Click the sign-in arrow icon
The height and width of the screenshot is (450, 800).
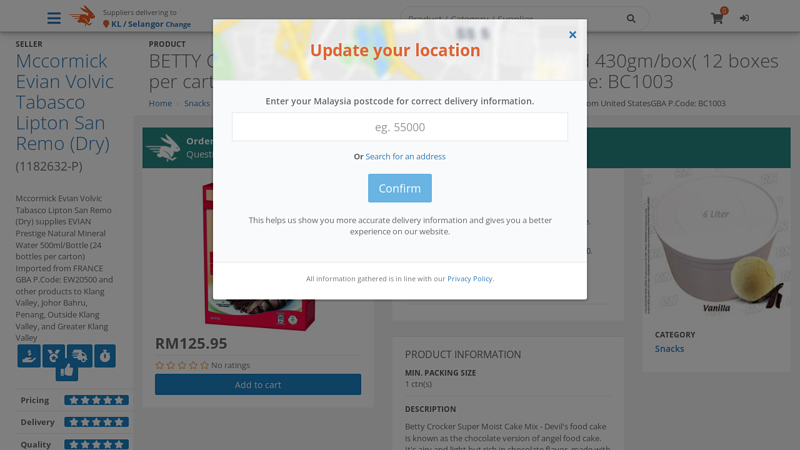click(x=744, y=18)
